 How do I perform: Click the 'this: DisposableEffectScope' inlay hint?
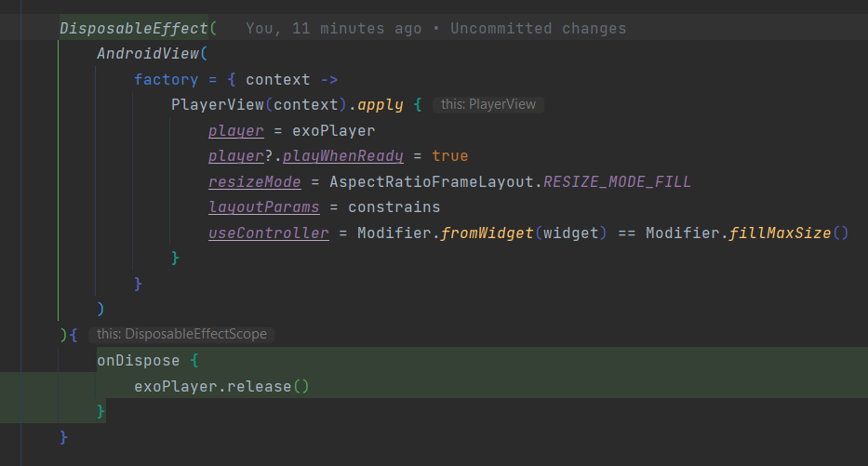tap(181, 334)
